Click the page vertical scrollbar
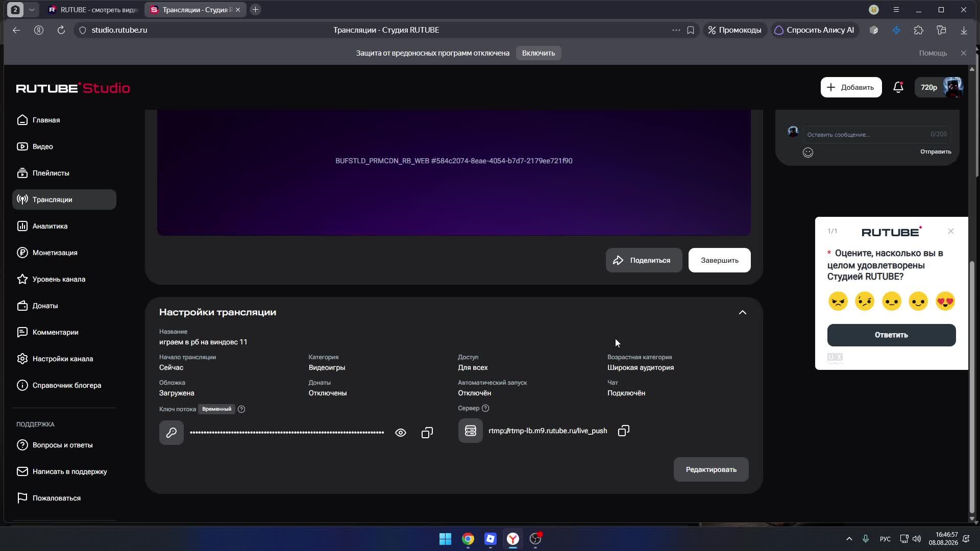980x551 pixels. 972,387
